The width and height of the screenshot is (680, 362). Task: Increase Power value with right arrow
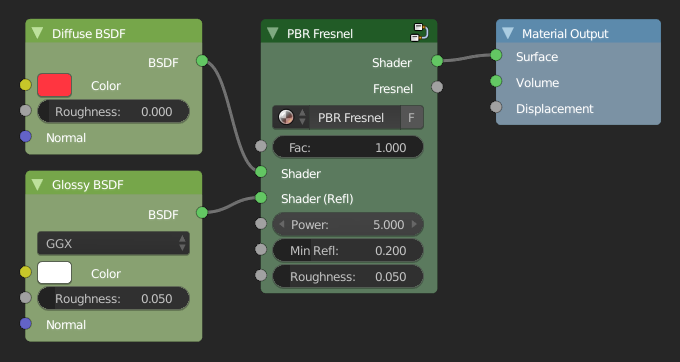(414, 224)
